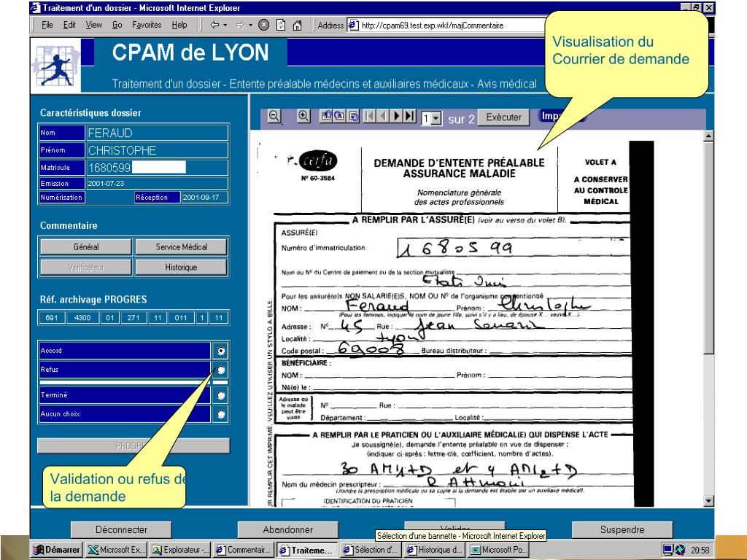Image resolution: width=747 pixels, height=560 pixels.
Task: Click the Abandonner button
Action: [287, 529]
